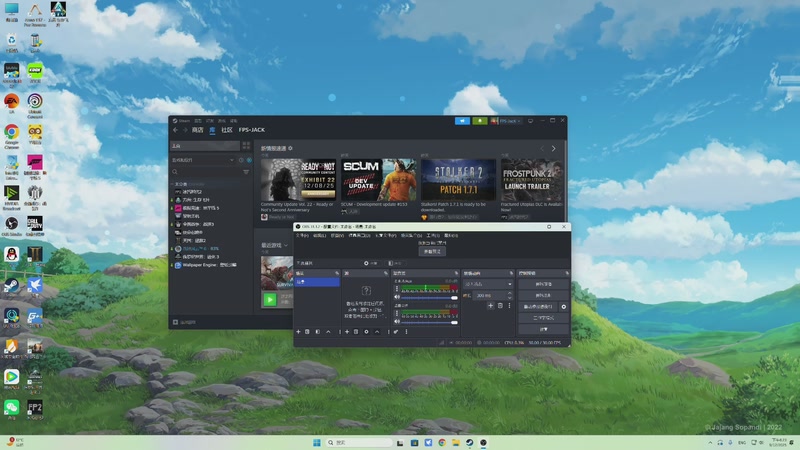Add a new scene in OBS Scenes dock

298,332
